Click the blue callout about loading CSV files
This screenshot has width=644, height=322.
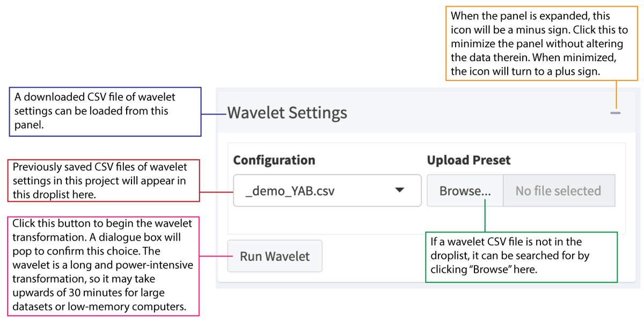(105, 112)
